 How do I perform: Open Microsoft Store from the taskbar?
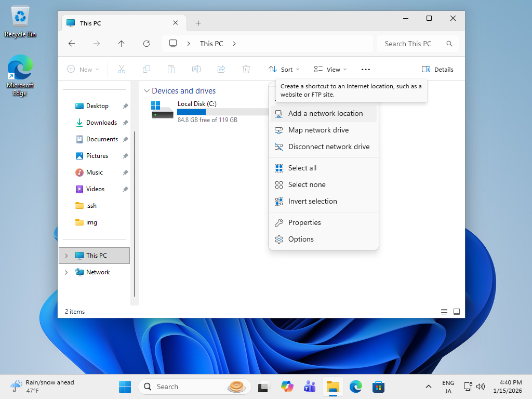pos(378,387)
